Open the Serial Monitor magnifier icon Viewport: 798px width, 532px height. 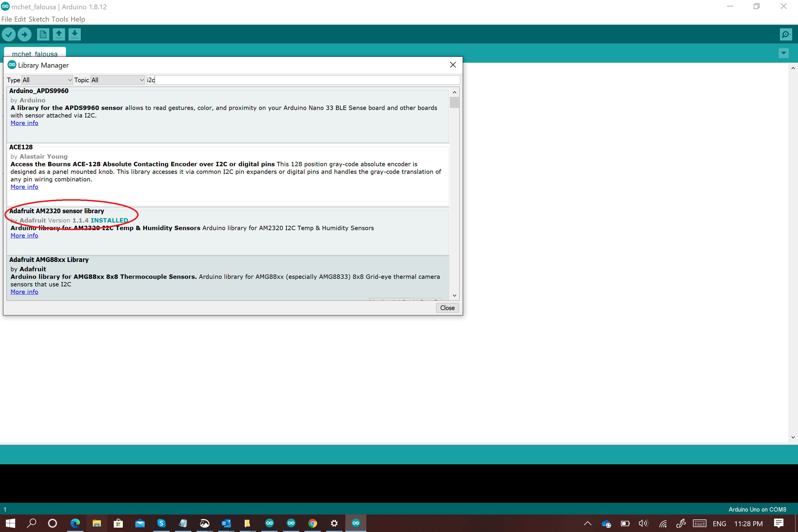point(785,34)
